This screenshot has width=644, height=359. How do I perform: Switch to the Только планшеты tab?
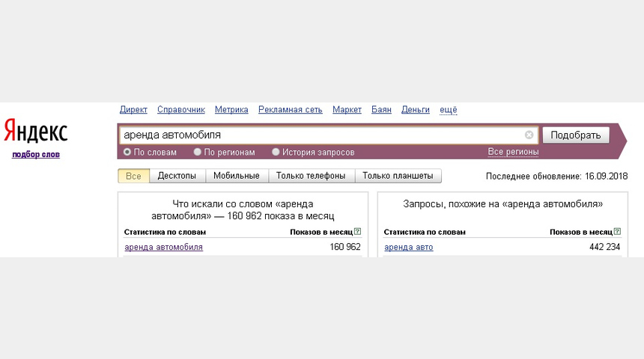[x=398, y=176]
